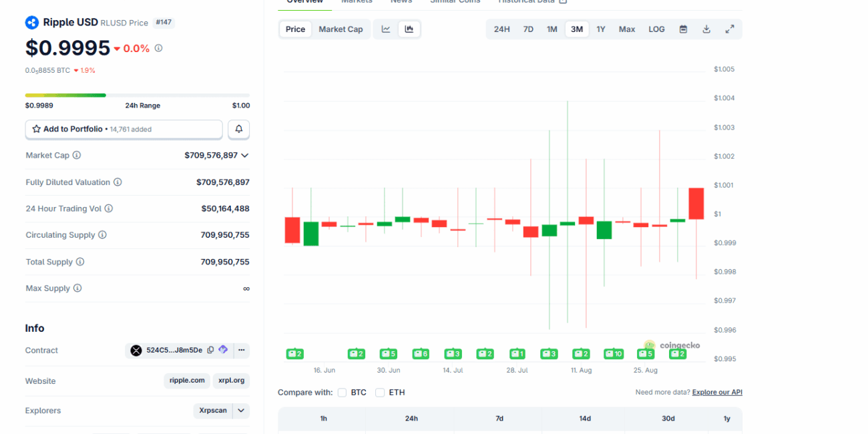Open the news marker showing 6

(x=420, y=354)
